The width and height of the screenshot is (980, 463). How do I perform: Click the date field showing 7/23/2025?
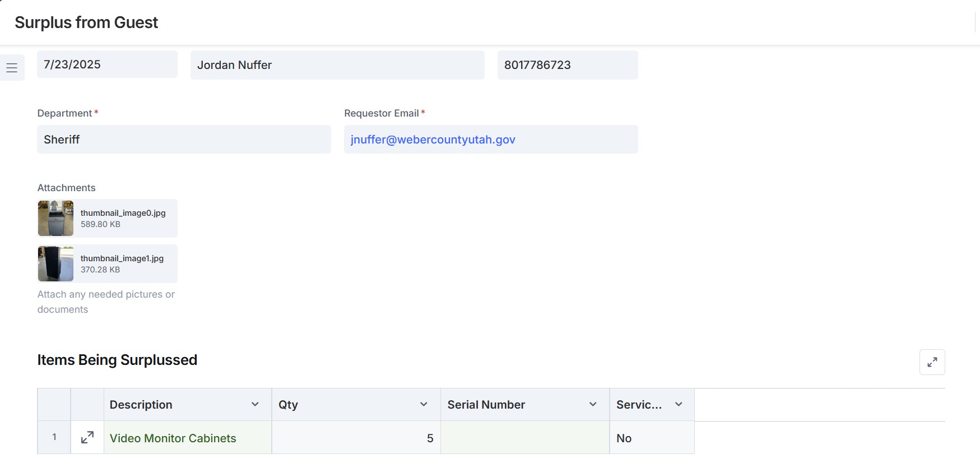(x=107, y=64)
